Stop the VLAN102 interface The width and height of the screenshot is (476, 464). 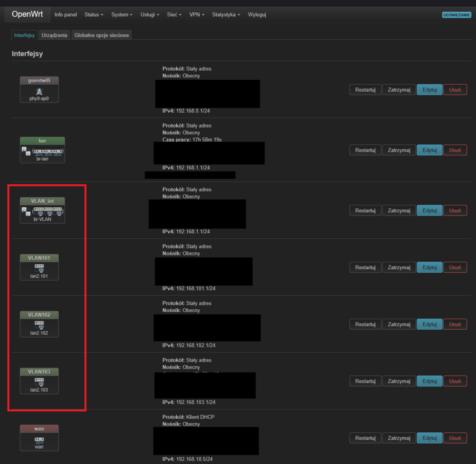[399, 324]
